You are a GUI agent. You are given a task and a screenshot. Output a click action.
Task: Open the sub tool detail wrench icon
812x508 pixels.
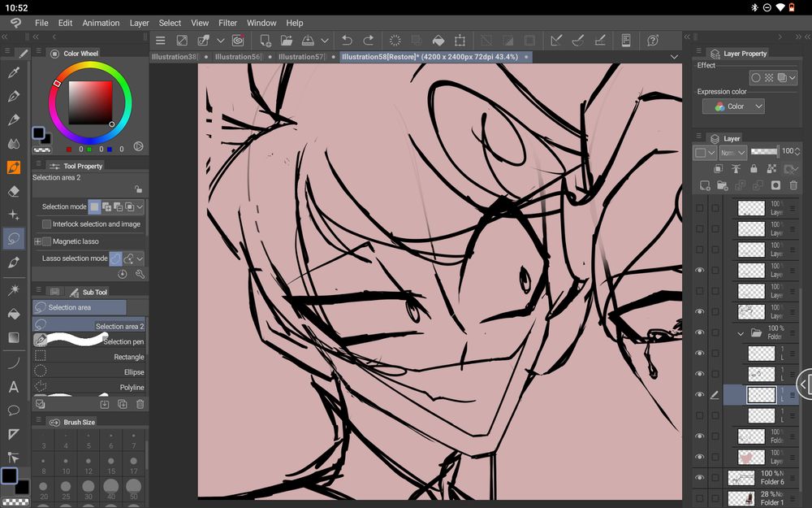(140, 274)
